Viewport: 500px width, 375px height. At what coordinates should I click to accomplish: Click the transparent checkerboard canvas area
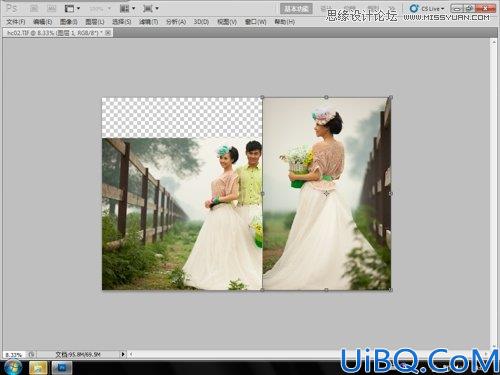pyautogui.click(x=182, y=118)
